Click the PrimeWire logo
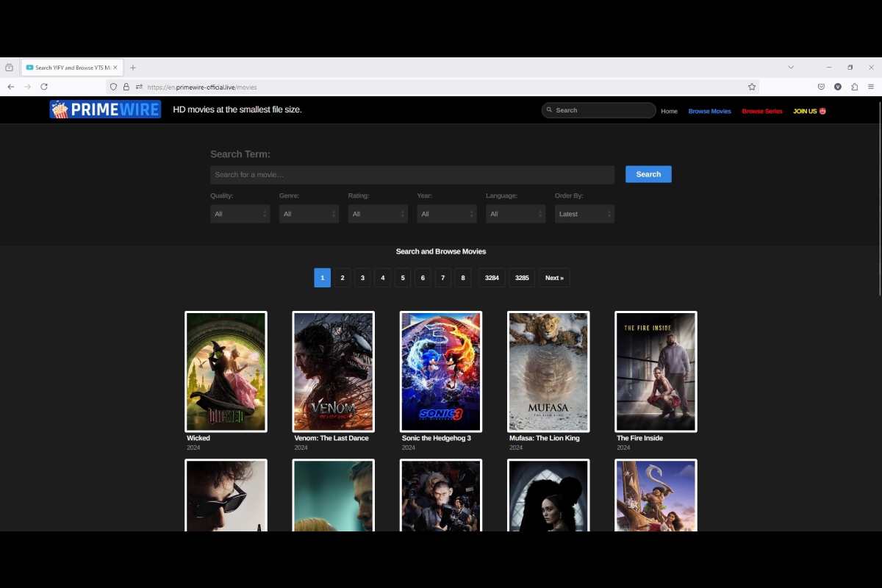882x588 pixels. tap(105, 110)
